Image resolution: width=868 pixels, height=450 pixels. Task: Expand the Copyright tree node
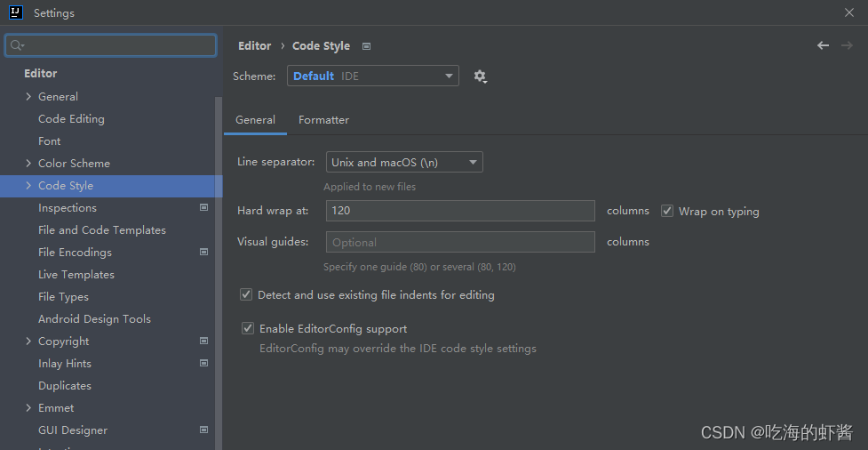tap(28, 341)
